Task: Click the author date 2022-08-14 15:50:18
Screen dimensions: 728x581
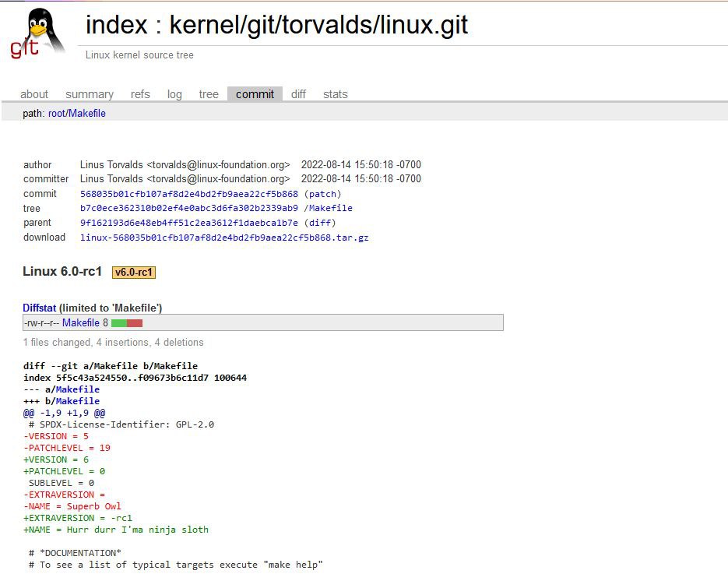Action: 361,165
